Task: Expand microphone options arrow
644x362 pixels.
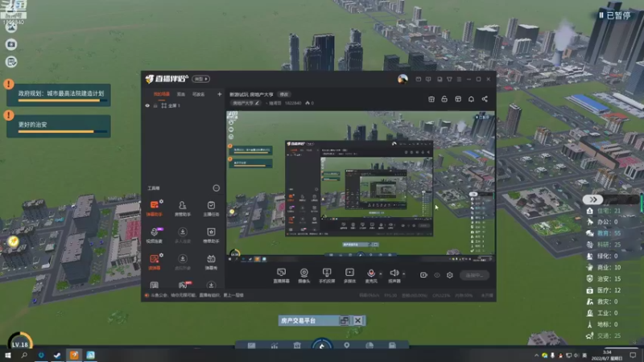Action: click(x=381, y=274)
